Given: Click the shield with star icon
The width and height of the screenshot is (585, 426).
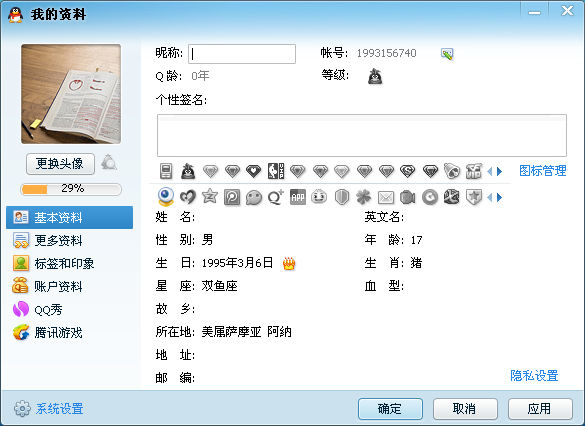Looking at the screenshot, I should coord(474,197).
